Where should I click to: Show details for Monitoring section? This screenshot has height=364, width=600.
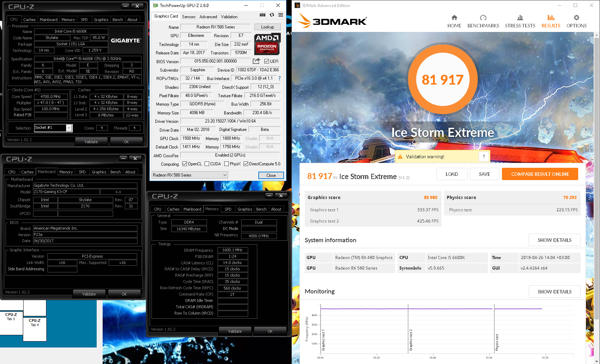pos(554,292)
